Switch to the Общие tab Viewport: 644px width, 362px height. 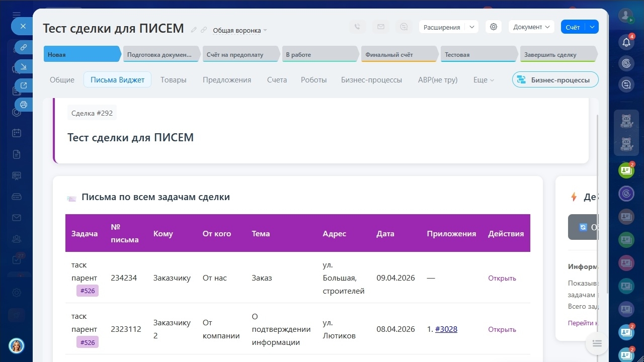[62, 80]
